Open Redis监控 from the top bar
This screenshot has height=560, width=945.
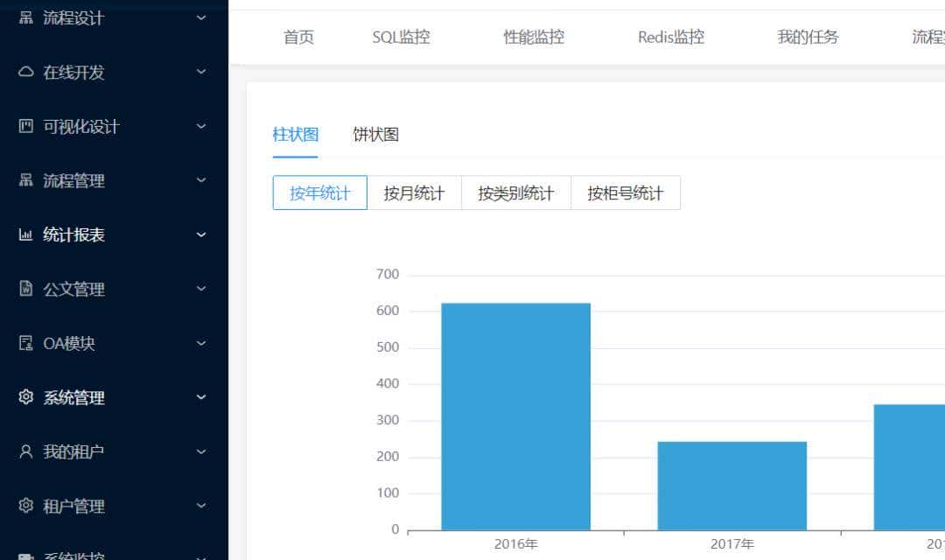click(669, 37)
